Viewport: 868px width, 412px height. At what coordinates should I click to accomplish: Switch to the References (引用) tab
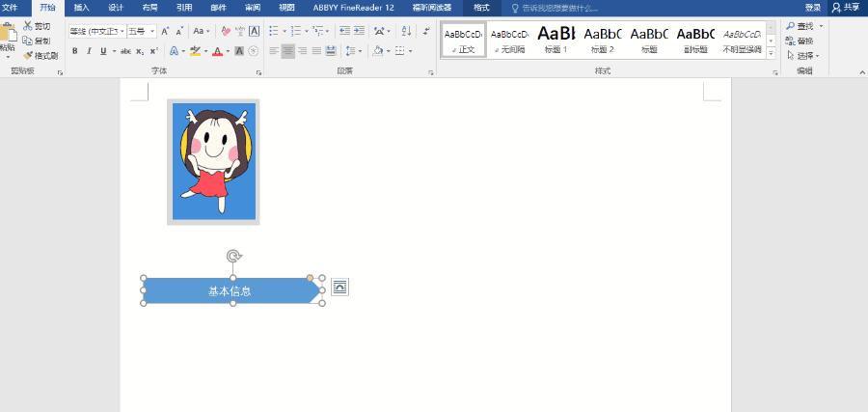pyautogui.click(x=184, y=8)
